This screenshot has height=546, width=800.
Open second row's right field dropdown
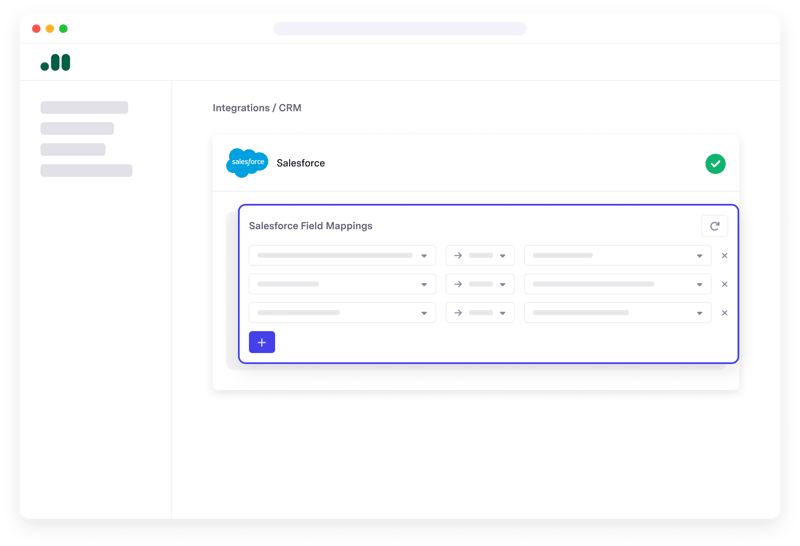click(x=617, y=284)
